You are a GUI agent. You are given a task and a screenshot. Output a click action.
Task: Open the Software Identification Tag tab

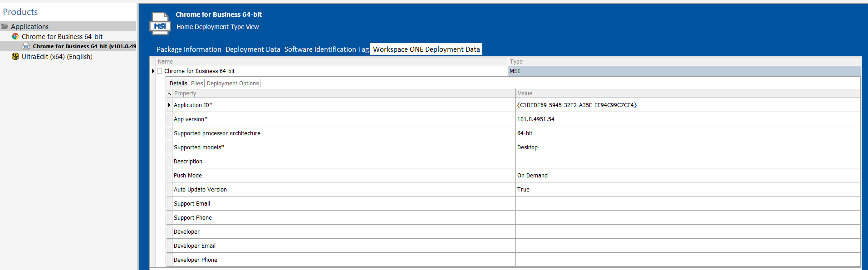pos(326,49)
